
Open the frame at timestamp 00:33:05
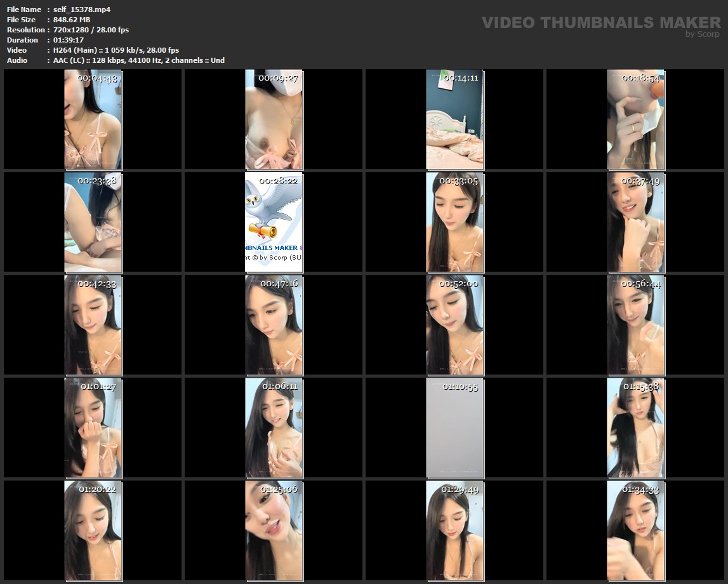[x=454, y=222]
